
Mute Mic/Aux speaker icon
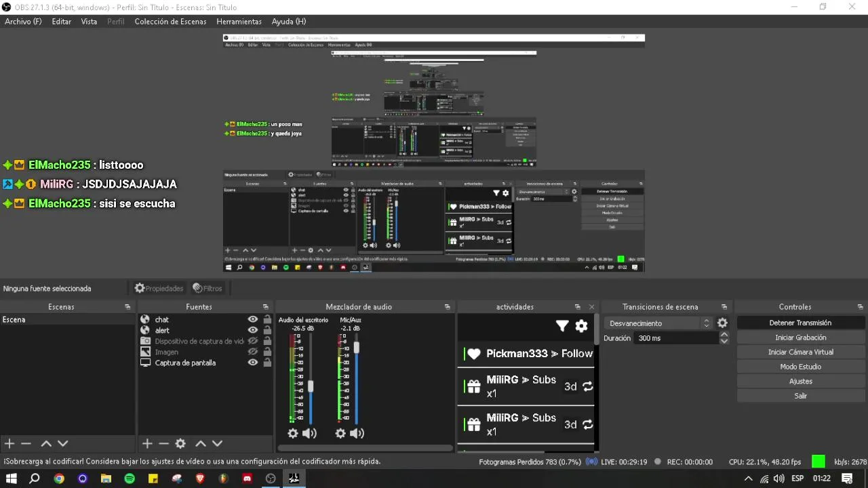coord(357,433)
